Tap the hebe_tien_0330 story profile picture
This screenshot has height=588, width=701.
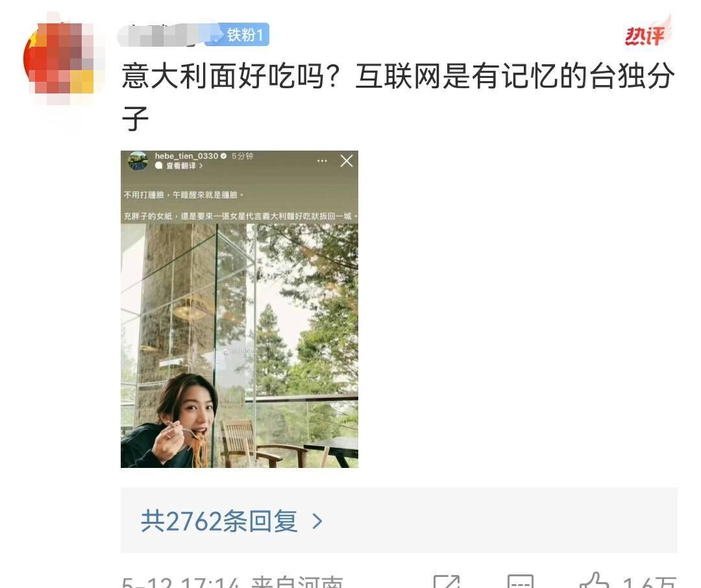click(138, 161)
